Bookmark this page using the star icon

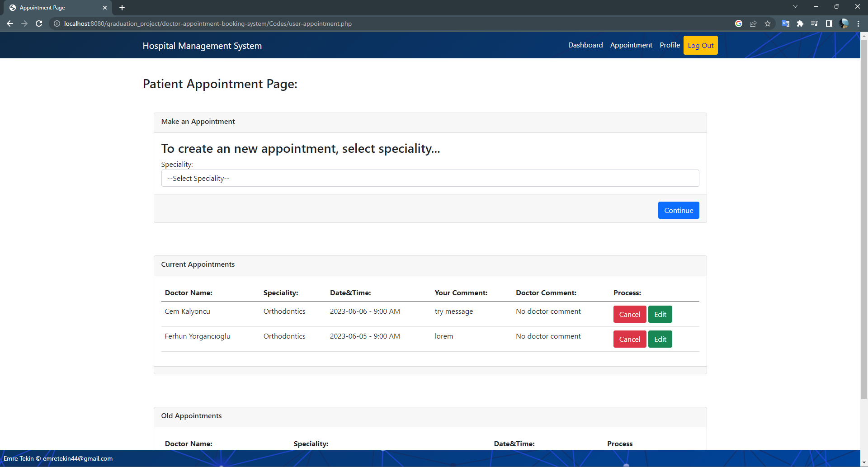click(x=768, y=24)
